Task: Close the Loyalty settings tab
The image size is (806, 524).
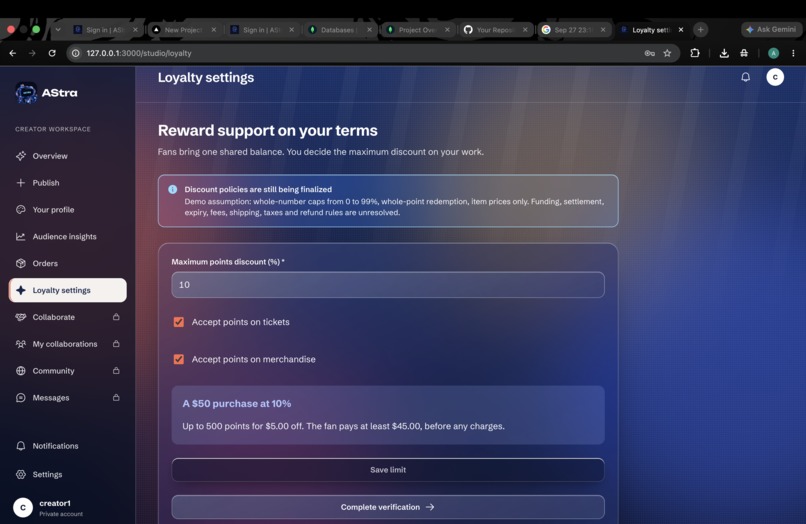Action: click(681, 30)
